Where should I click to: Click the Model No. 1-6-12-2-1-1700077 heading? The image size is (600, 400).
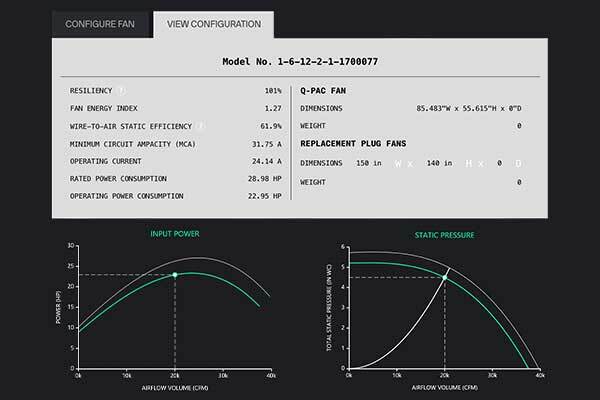pos(300,62)
